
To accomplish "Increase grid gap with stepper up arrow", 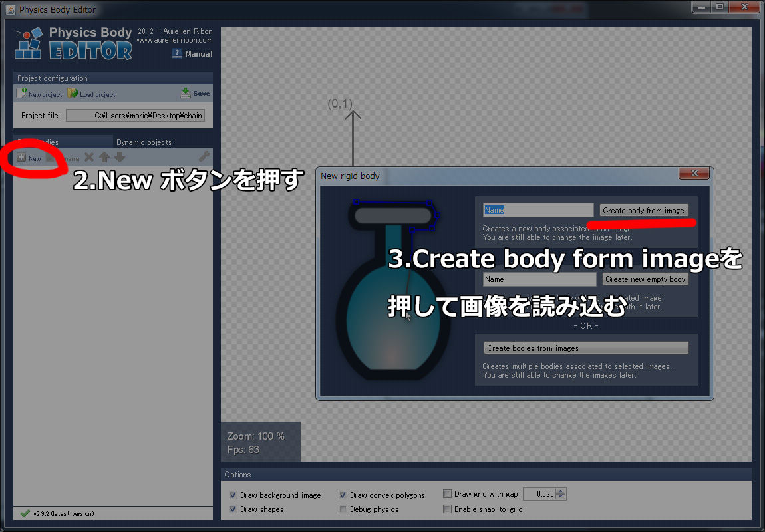I will (561, 491).
